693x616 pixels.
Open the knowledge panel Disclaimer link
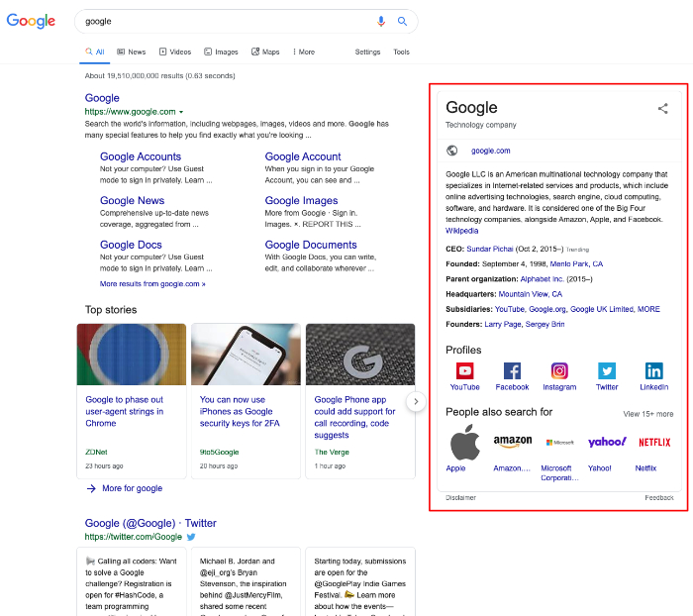[x=460, y=497]
